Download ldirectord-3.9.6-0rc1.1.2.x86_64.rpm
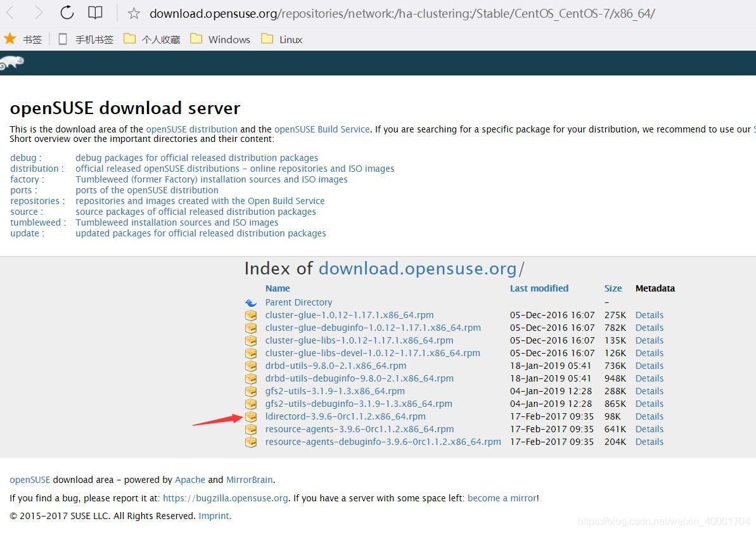The height and width of the screenshot is (533, 756). click(x=345, y=416)
